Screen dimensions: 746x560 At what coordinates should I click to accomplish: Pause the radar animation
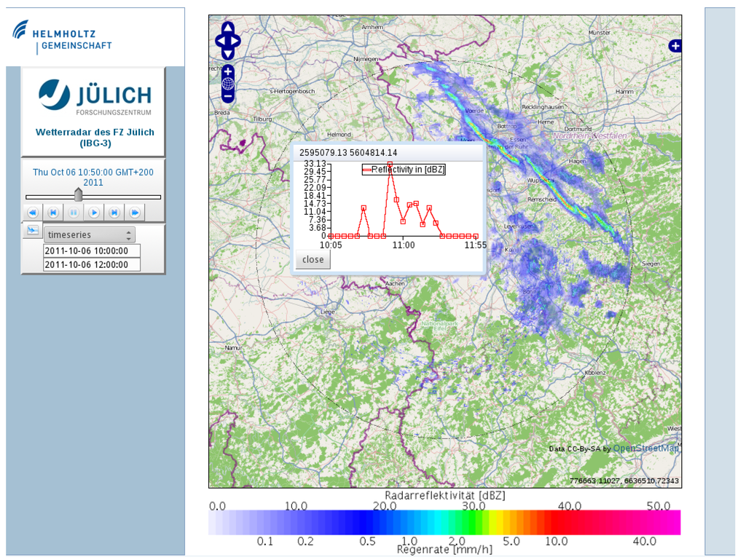74,213
